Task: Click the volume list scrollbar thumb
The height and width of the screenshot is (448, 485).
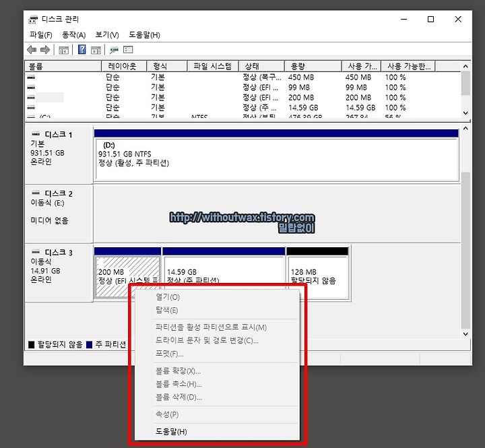Action: point(465,84)
